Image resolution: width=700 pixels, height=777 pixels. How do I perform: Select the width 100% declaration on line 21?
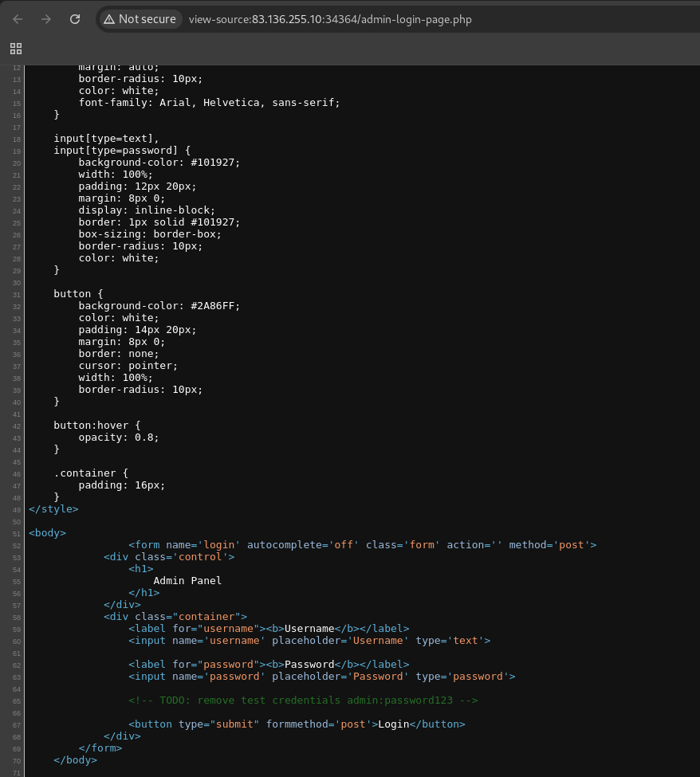coord(116,175)
